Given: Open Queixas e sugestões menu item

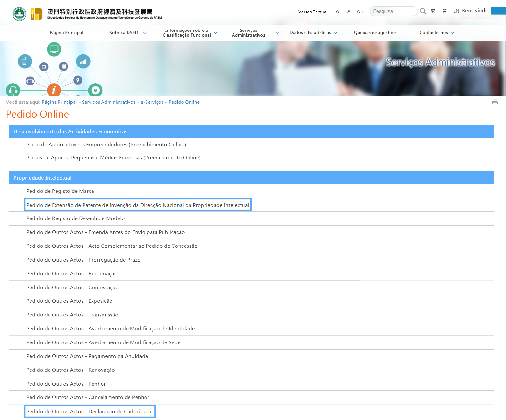Looking at the screenshot, I should [375, 32].
